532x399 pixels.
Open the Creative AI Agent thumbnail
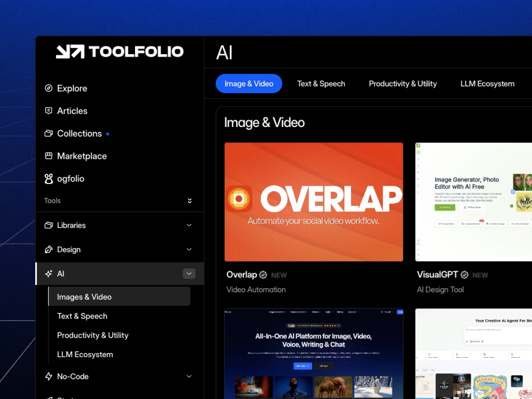[x=473, y=353]
